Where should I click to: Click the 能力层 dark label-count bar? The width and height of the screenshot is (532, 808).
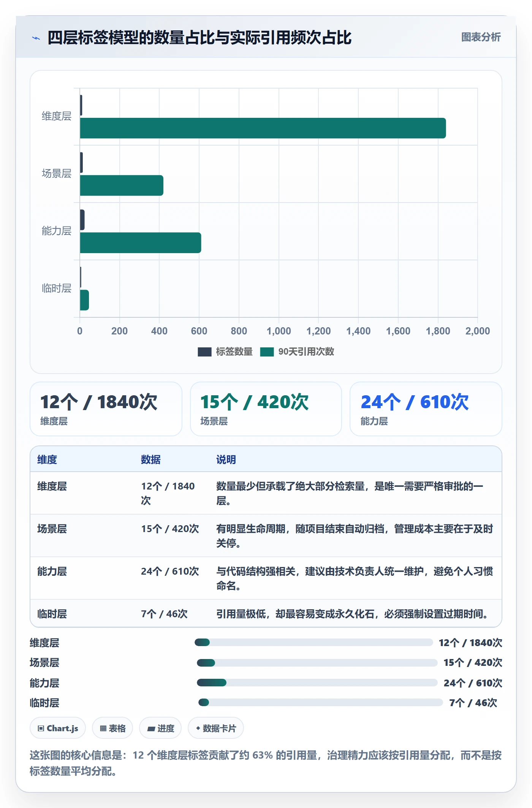pyautogui.click(x=82, y=220)
